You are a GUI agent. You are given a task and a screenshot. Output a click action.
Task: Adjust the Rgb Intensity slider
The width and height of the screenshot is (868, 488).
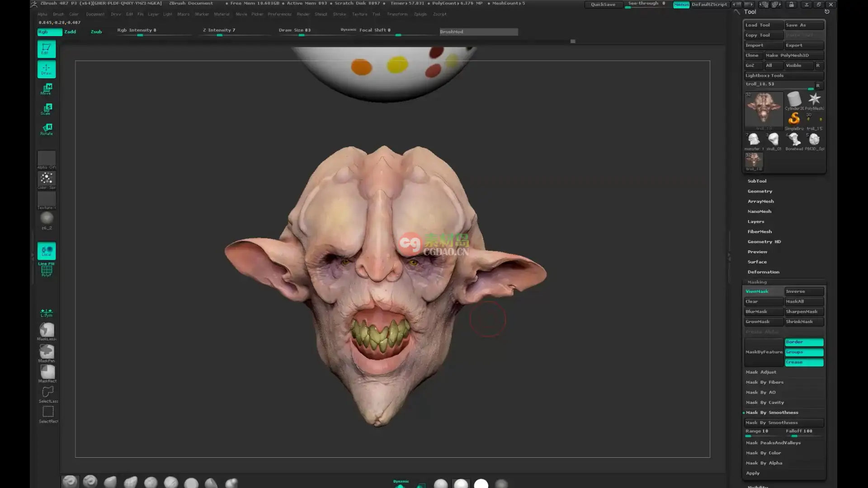pos(155,31)
